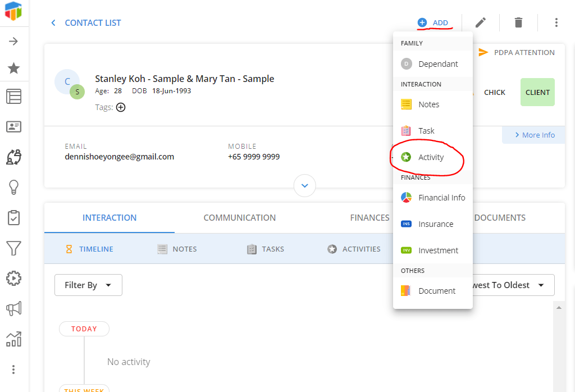
Task: Open the lightbulb ideas icon in sidebar
Action: point(14,187)
